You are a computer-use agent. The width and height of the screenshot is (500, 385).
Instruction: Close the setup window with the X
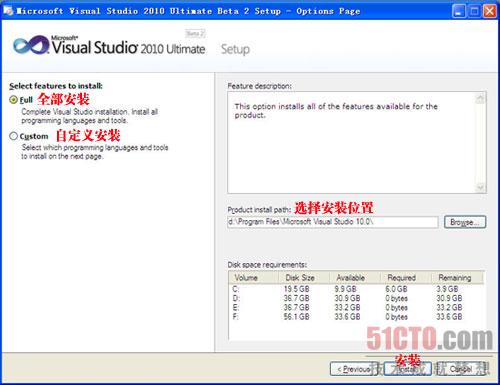tap(490, 11)
